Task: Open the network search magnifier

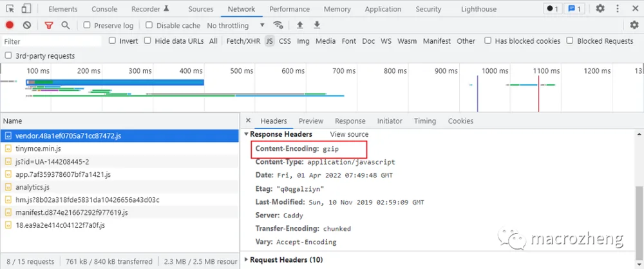Action: (65, 25)
